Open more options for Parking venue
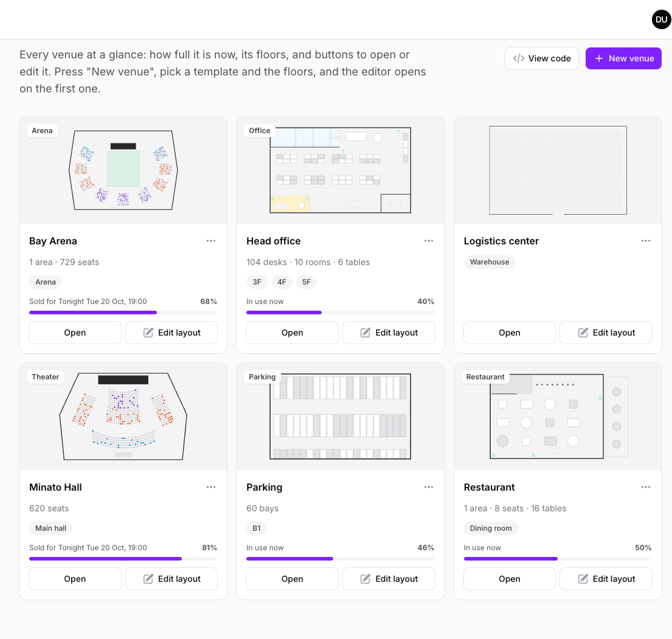The height and width of the screenshot is (639, 672). click(x=429, y=487)
